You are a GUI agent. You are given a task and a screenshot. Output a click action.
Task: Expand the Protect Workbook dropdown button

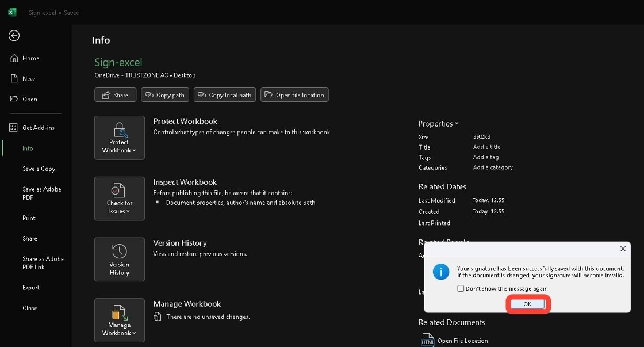pyautogui.click(x=120, y=138)
